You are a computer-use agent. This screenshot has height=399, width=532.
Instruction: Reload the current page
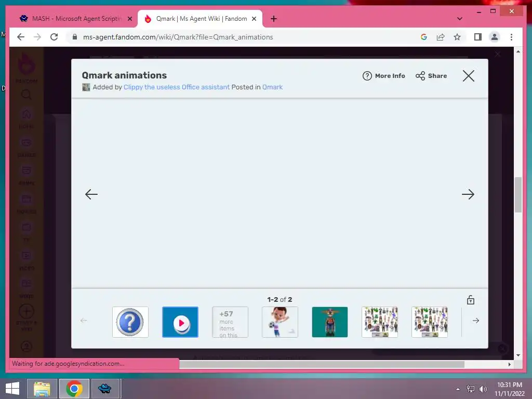click(54, 37)
